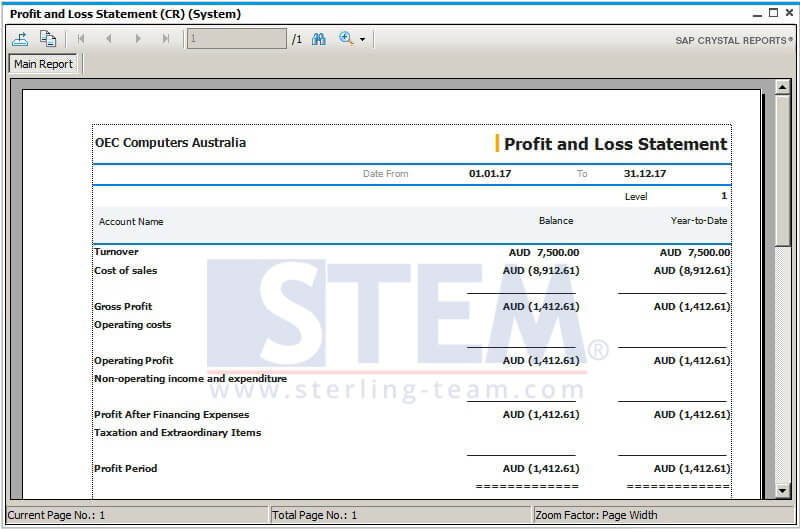Click the total page count /1 label
The image size is (800, 529).
[x=296, y=39]
